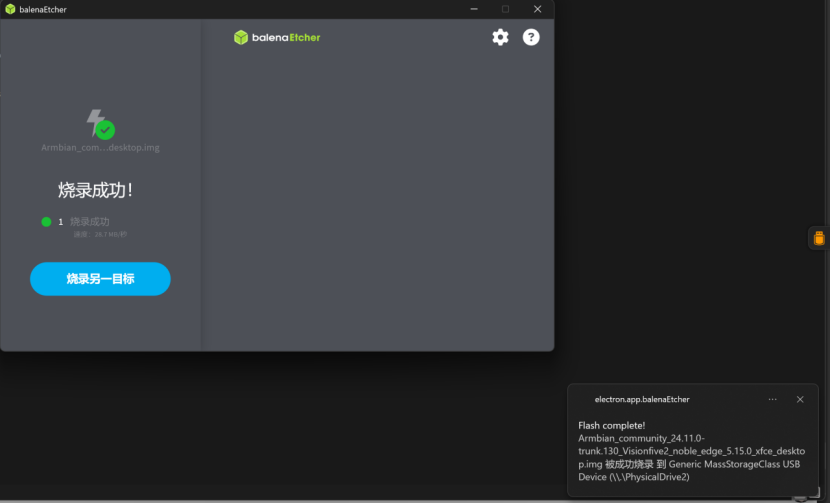Click the flash speed text
This screenshot has height=504, width=830.
coord(100,234)
